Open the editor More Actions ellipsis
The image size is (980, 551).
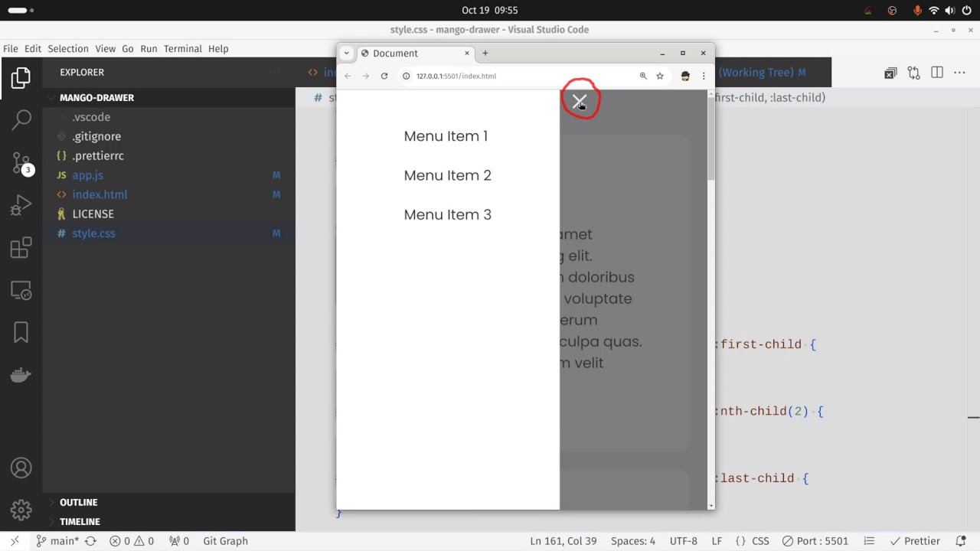coord(960,73)
